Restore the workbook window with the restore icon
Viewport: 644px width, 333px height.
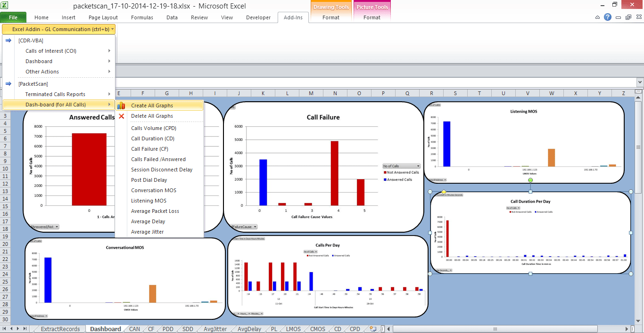pyautogui.click(x=628, y=17)
